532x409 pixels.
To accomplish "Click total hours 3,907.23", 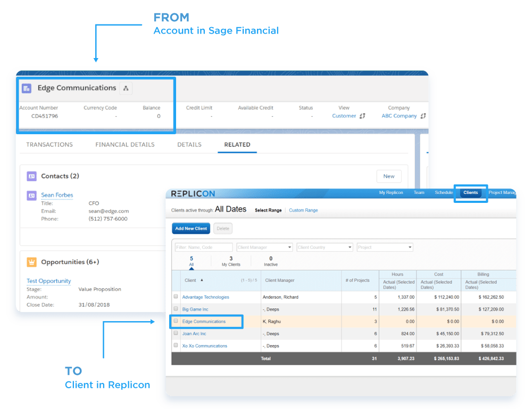I will (x=406, y=358).
